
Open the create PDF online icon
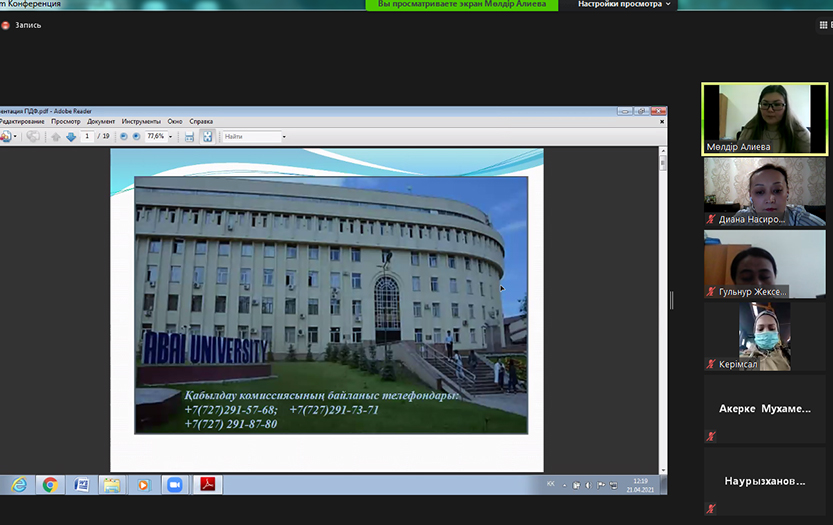(6, 137)
